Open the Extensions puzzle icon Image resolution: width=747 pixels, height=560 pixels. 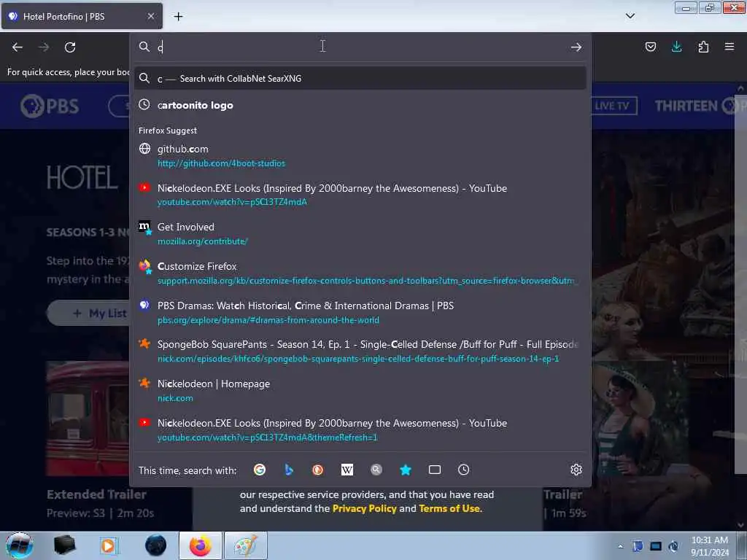coord(703,47)
